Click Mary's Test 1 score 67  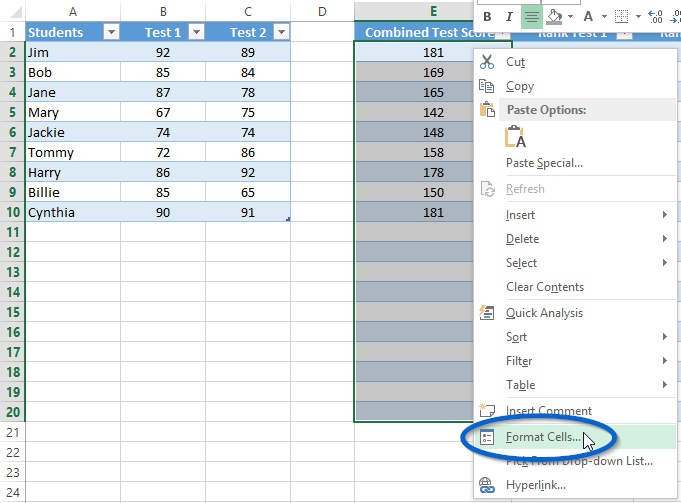click(x=163, y=112)
